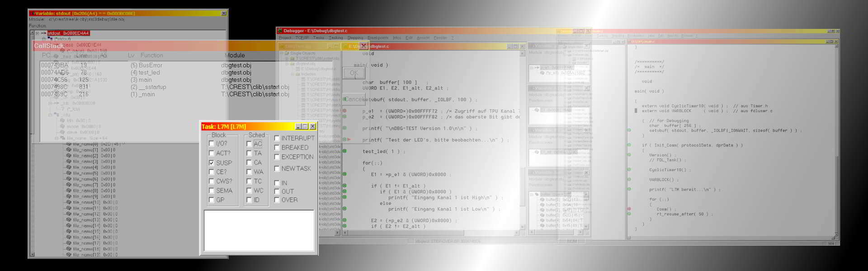Click the pink breakpoint dot beside Comm() line
The image size is (868, 271).
coord(629,209)
